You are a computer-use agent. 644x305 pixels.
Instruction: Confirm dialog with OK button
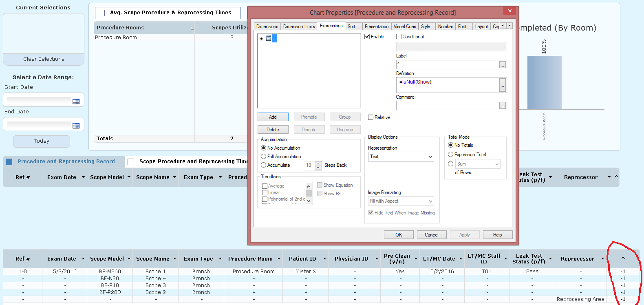coord(399,235)
